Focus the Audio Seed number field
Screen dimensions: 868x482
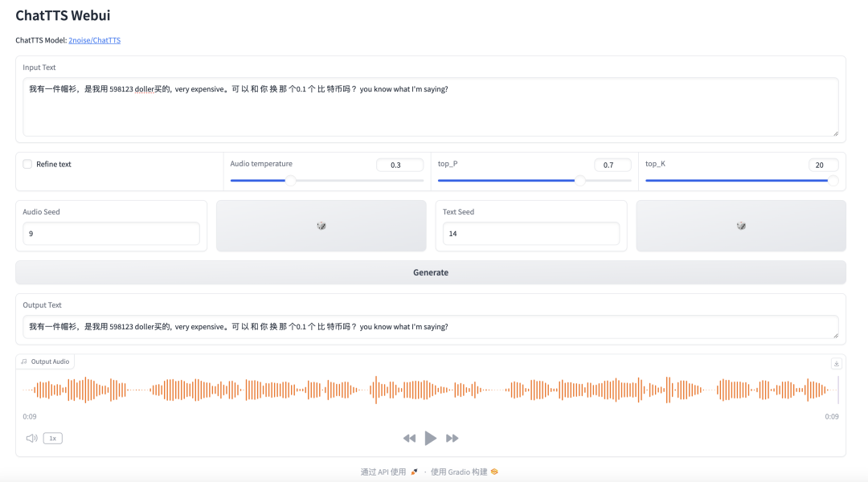(x=111, y=234)
